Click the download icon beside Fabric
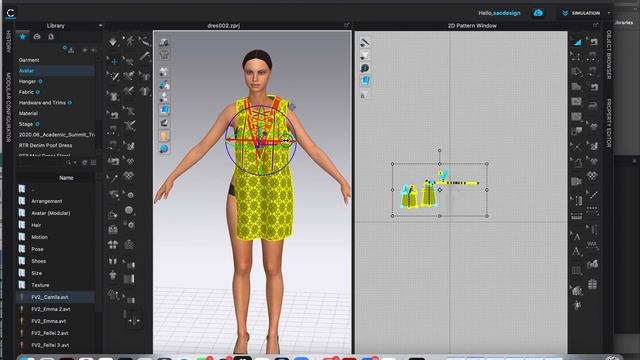The height and width of the screenshot is (360, 640). pyautogui.click(x=38, y=92)
